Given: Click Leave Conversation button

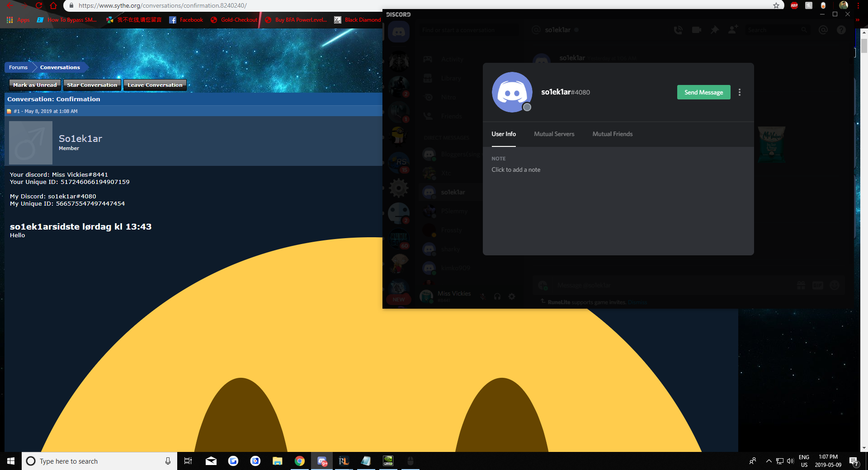Looking at the screenshot, I should pos(155,85).
